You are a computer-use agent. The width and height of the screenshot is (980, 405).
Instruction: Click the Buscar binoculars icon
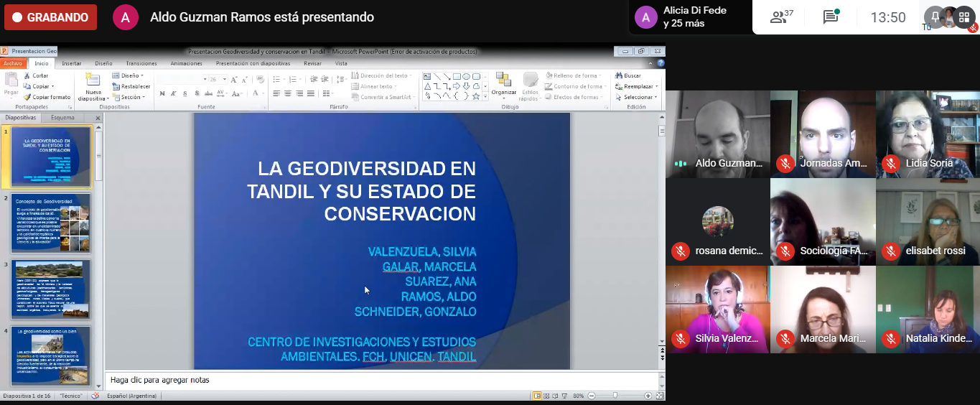pos(618,75)
